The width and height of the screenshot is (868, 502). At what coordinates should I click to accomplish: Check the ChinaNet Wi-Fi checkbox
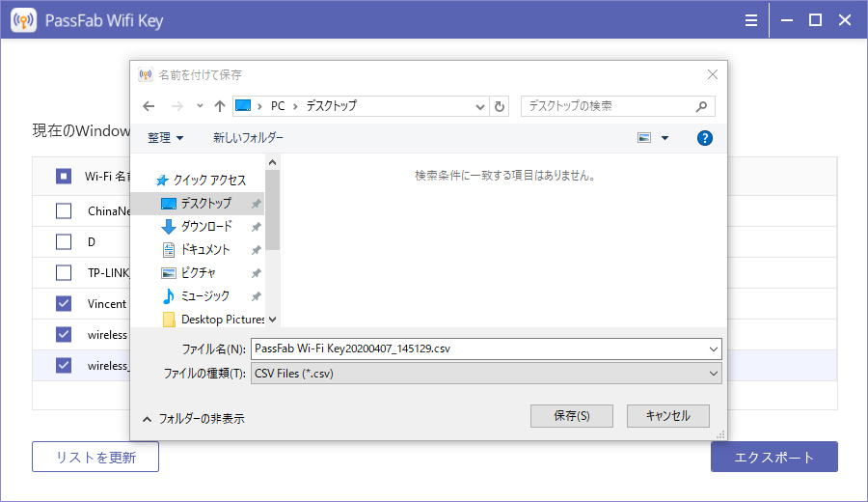64,211
